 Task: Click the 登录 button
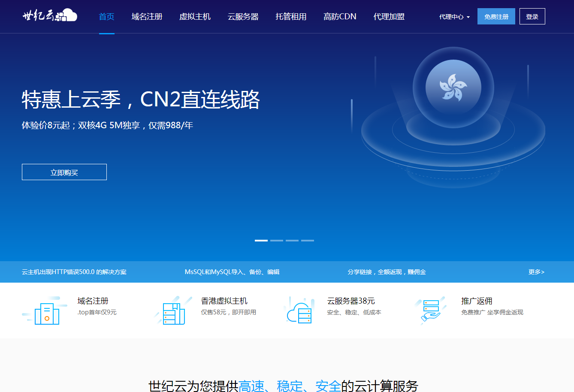(x=532, y=17)
